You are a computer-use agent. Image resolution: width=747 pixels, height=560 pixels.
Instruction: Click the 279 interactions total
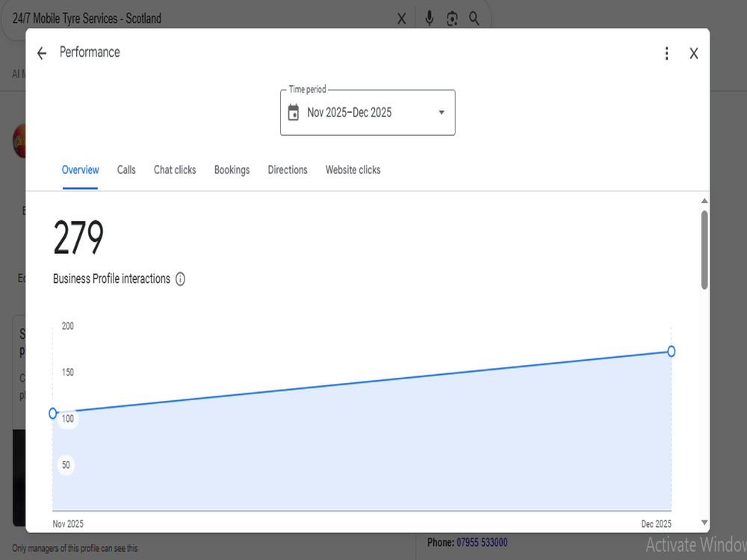tap(78, 237)
